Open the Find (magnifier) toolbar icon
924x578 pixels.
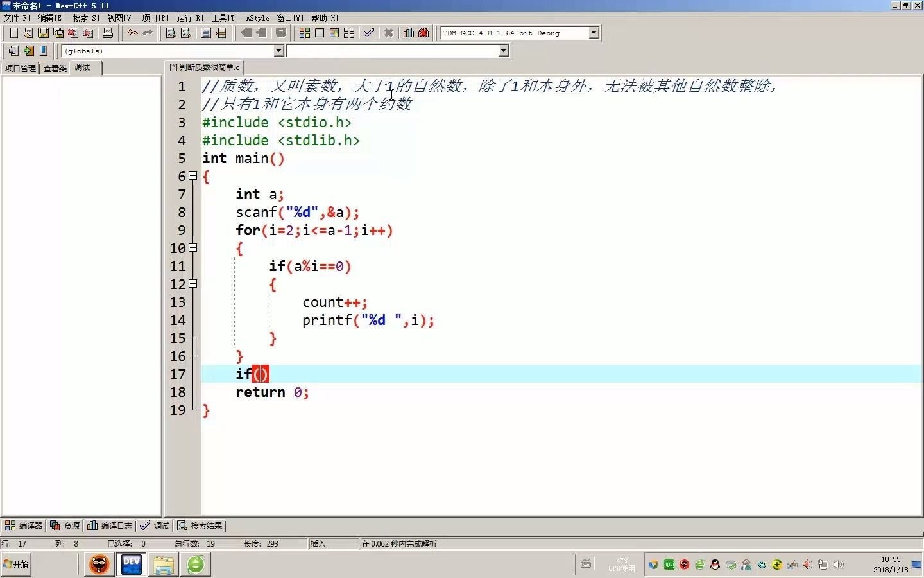pos(171,33)
